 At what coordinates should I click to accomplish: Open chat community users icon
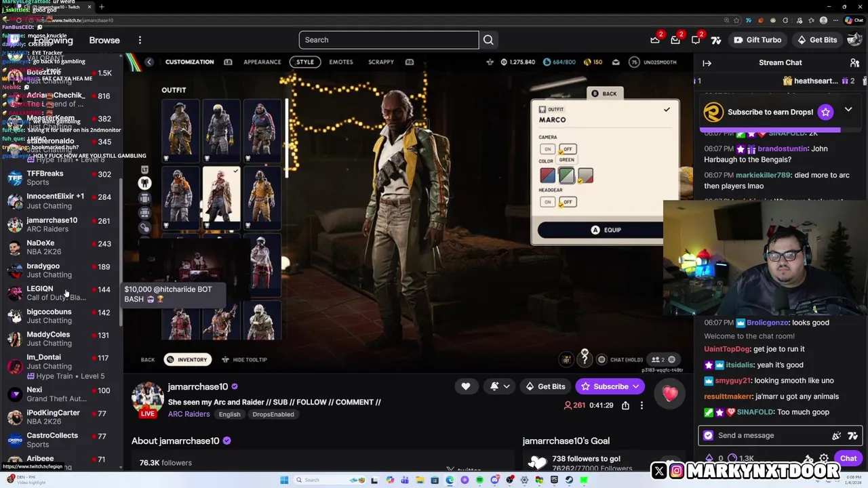pos(854,63)
